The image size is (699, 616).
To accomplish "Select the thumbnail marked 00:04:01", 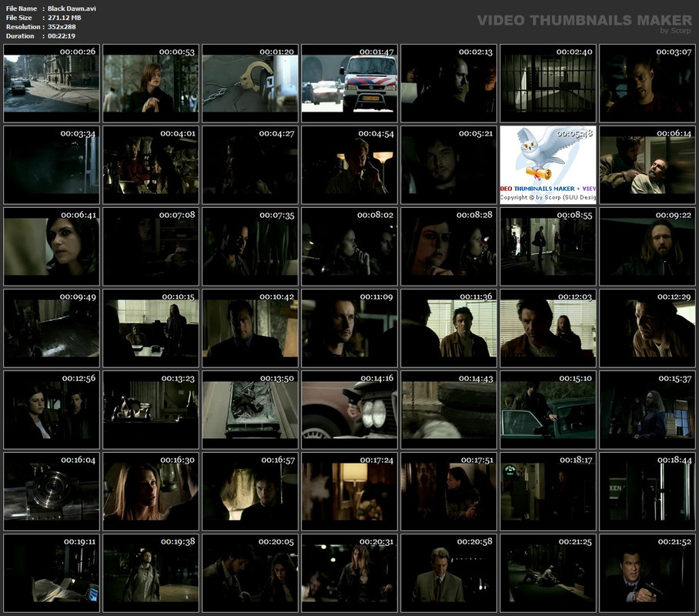I will (151, 165).
